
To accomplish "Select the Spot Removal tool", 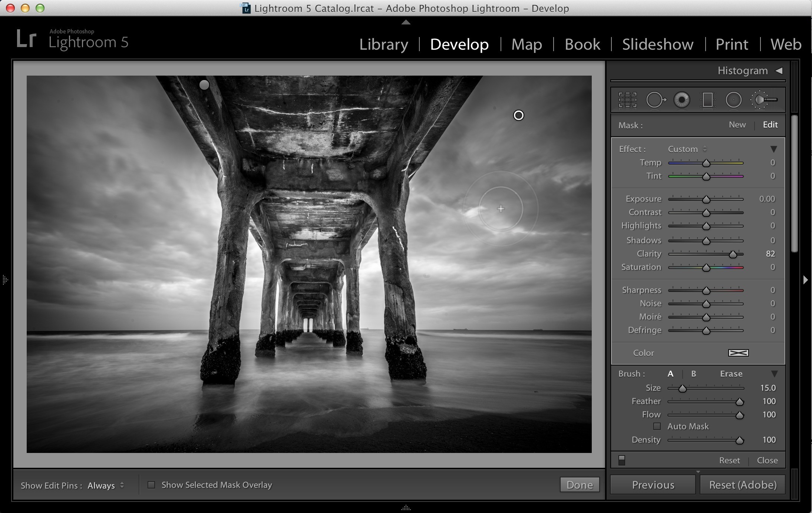I will (x=656, y=100).
